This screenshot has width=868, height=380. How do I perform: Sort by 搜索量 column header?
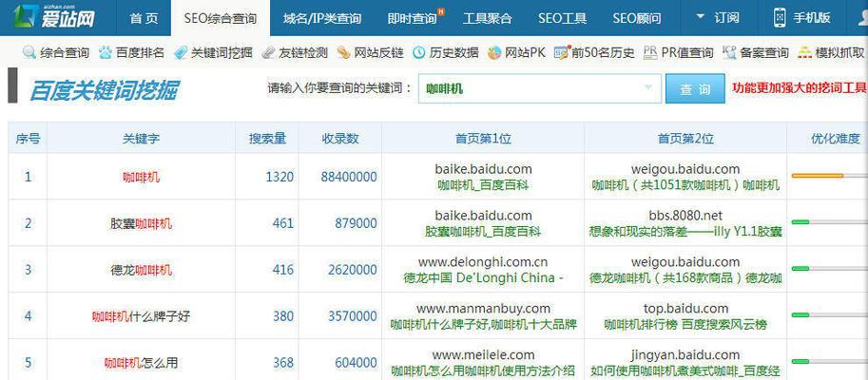[267, 139]
